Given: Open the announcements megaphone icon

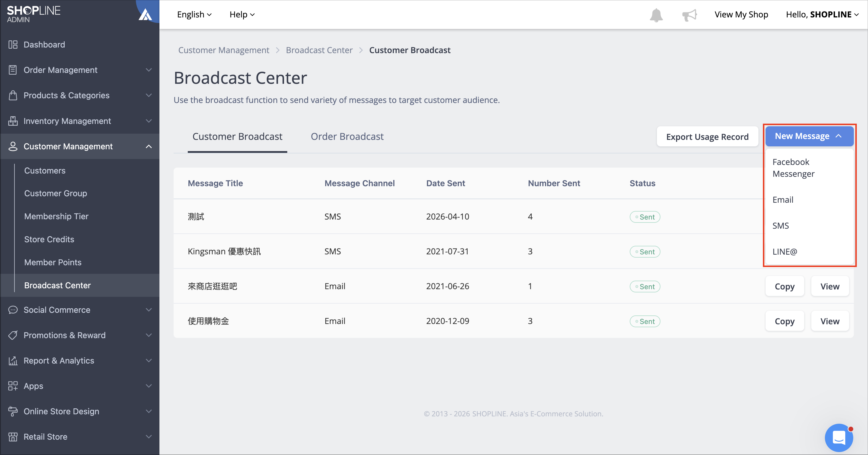Looking at the screenshot, I should coord(689,15).
